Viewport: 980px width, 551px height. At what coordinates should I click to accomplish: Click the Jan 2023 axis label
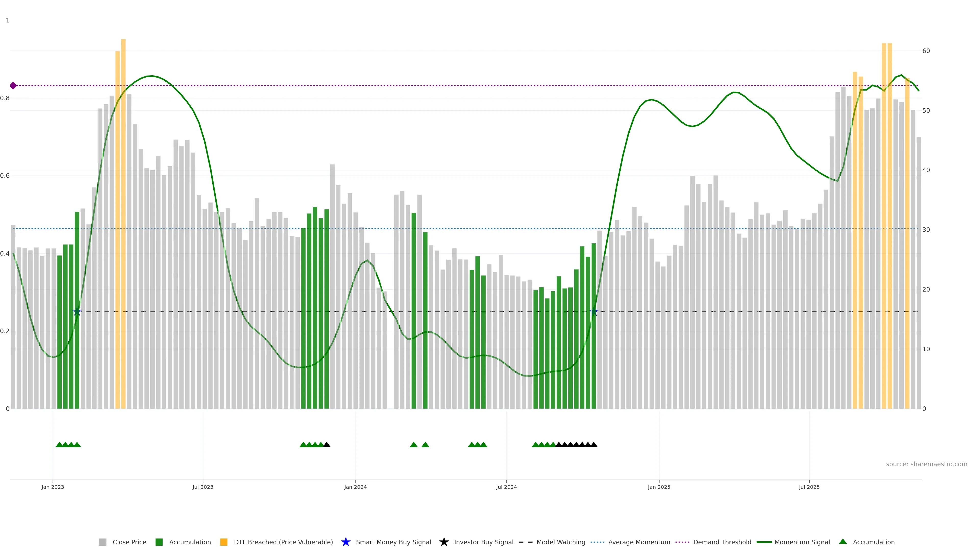[x=53, y=487]
